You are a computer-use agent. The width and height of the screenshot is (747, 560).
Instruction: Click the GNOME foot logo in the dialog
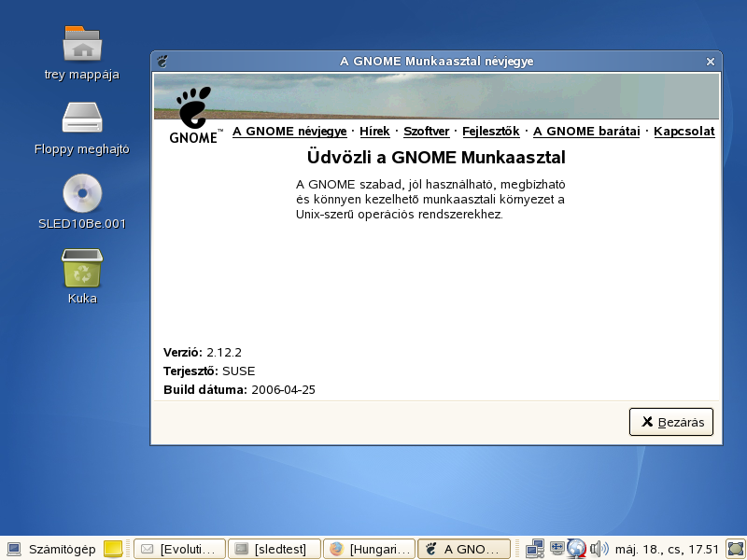[194, 115]
